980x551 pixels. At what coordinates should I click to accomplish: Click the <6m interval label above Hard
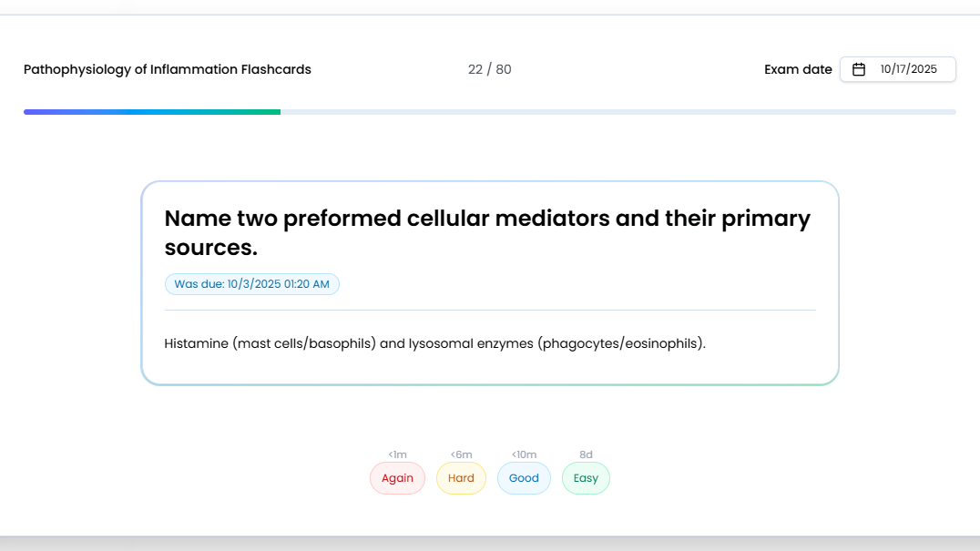[x=461, y=454]
